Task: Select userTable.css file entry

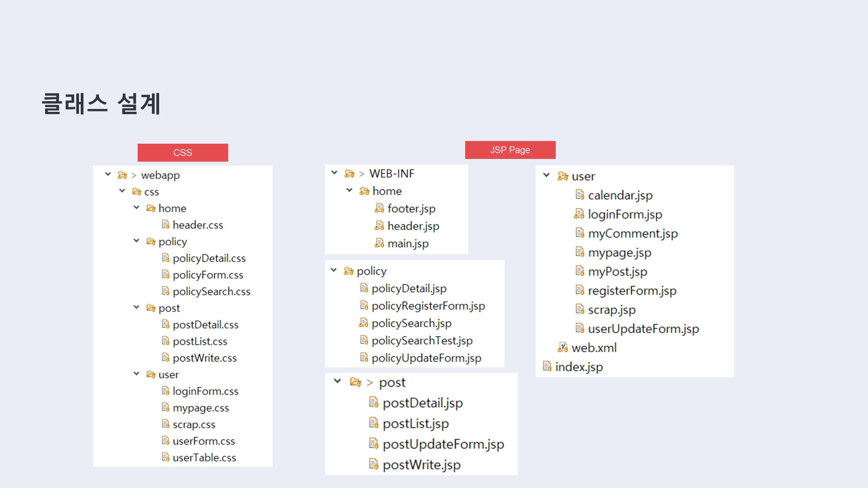Action: click(x=204, y=458)
